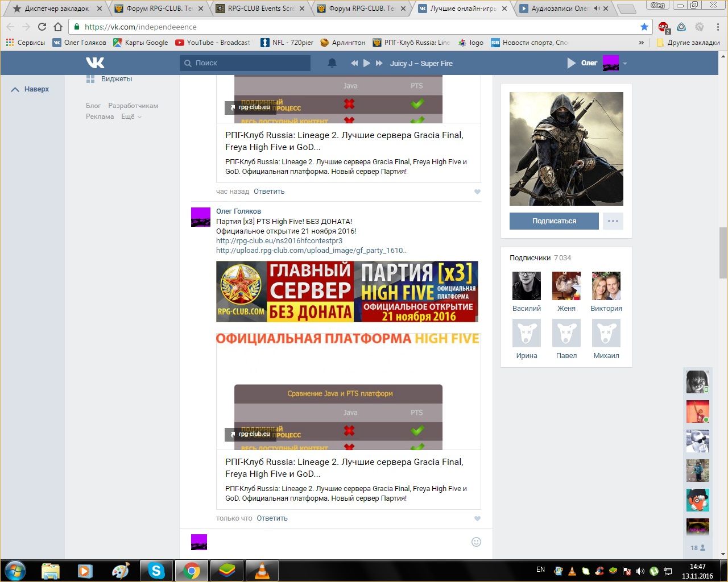This screenshot has width=728, height=582.
Task: Switch to the RPG-CLUB Events Scre tab
Action: [261, 9]
